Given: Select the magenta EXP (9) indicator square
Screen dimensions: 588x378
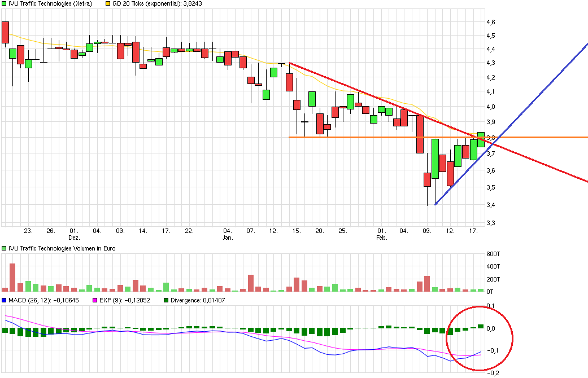Looking at the screenshot, I should pos(94,301).
